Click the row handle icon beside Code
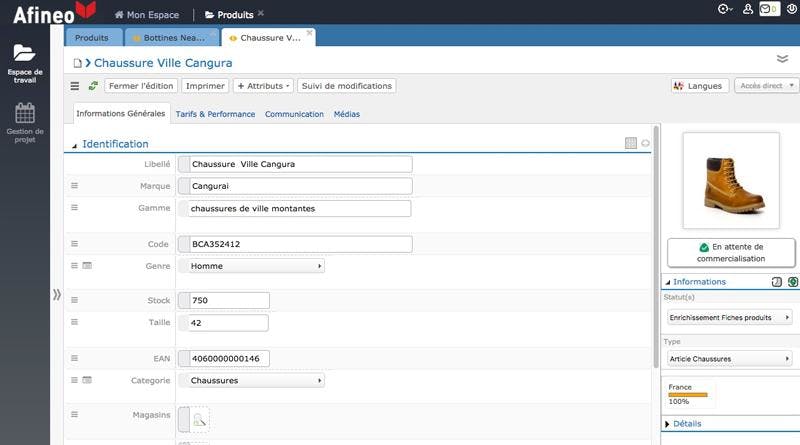The width and height of the screenshot is (800, 445). [x=74, y=243]
